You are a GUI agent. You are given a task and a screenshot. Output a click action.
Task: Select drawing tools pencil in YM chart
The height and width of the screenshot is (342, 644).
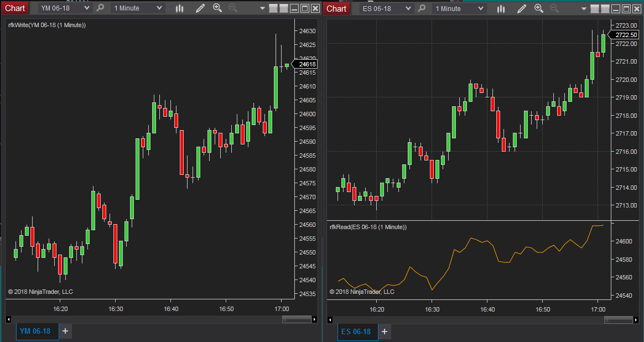pos(200,8)
